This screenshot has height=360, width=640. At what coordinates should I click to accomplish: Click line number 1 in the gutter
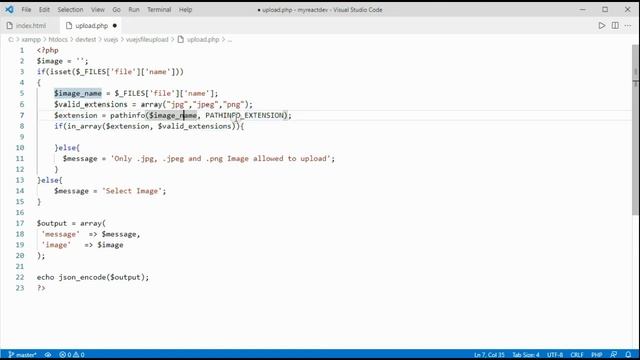coord(22,50)
